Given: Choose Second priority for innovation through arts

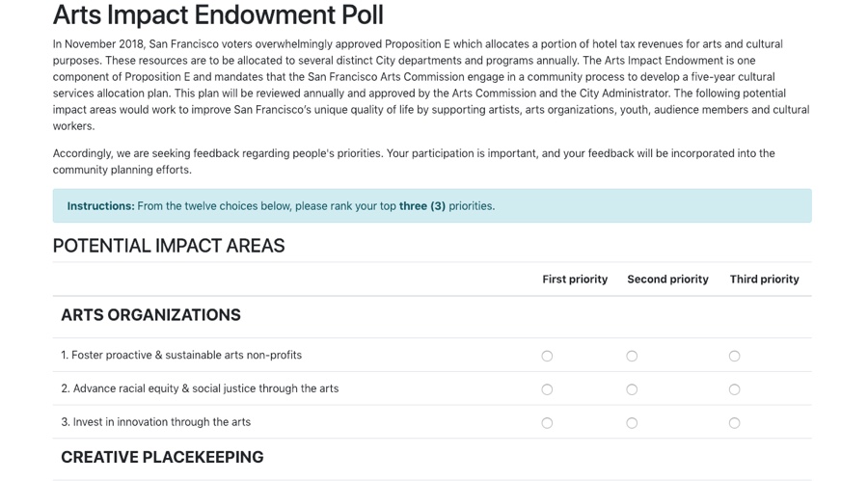Looking at the screenshot, I should pos(632,423).
